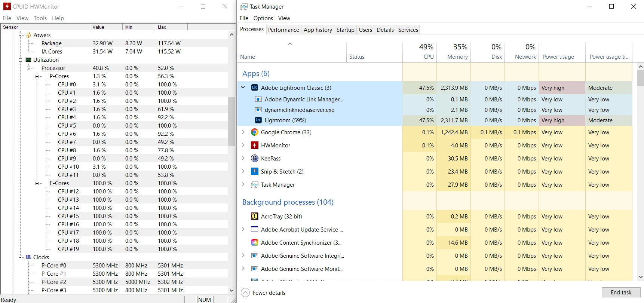Click the Adobe Lightroom Classic app icon
644x303 pixels.
coord(255,88)
